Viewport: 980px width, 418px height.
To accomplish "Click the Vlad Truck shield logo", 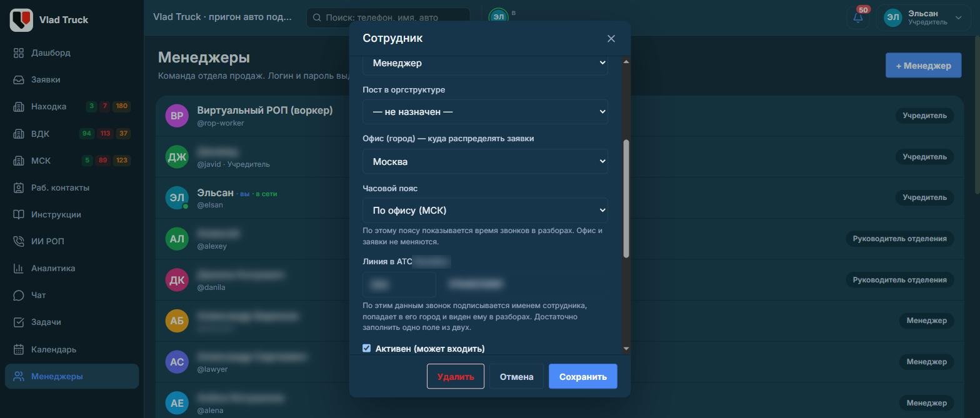I will [21, 20].
